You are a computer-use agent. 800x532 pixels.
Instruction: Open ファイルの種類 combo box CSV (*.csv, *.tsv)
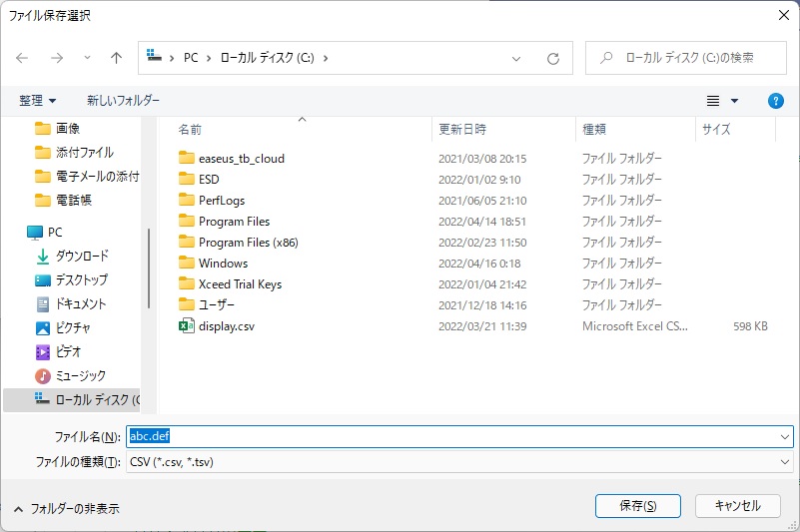pyautogui.click(x=459, y=462)
